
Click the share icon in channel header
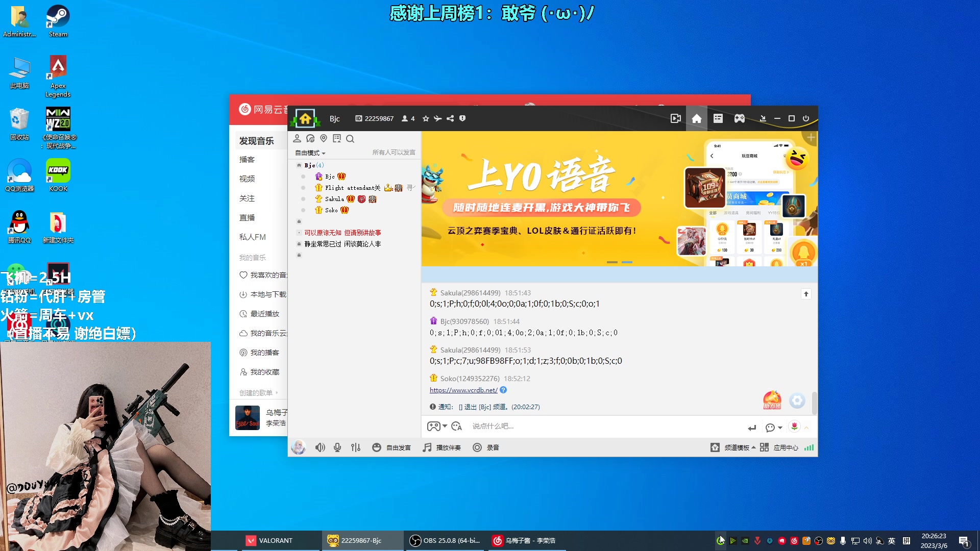(x=450, y=118)
